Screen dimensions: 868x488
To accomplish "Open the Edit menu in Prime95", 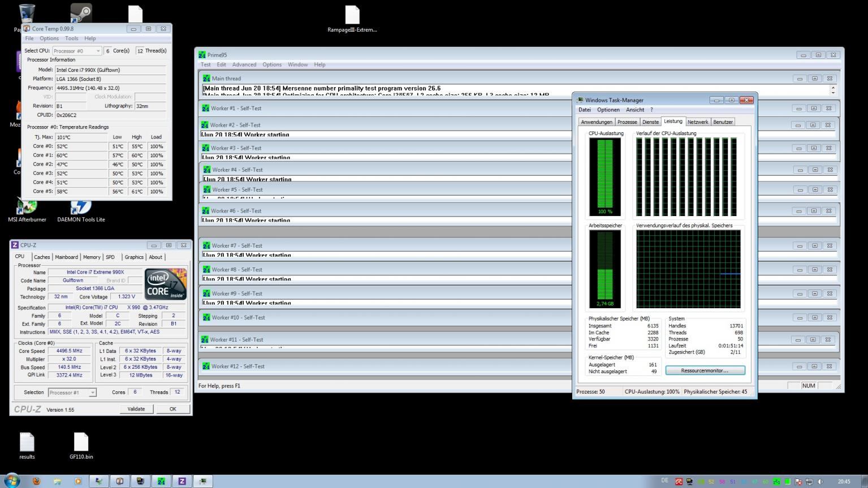I will pos(221,64).
